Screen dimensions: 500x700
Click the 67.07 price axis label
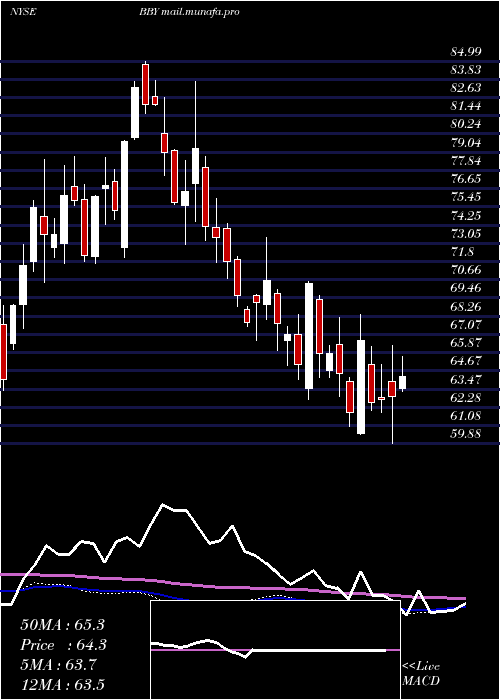click(466, 325)
